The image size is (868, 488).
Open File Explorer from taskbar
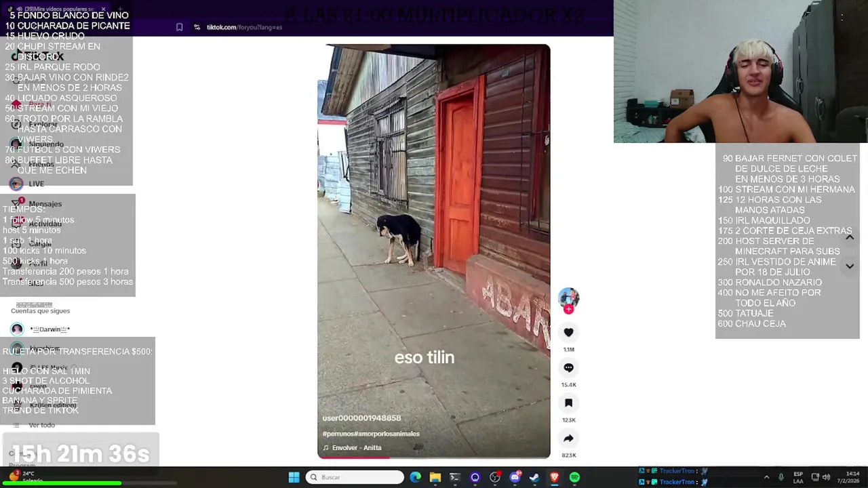click(x=435, y=477)
